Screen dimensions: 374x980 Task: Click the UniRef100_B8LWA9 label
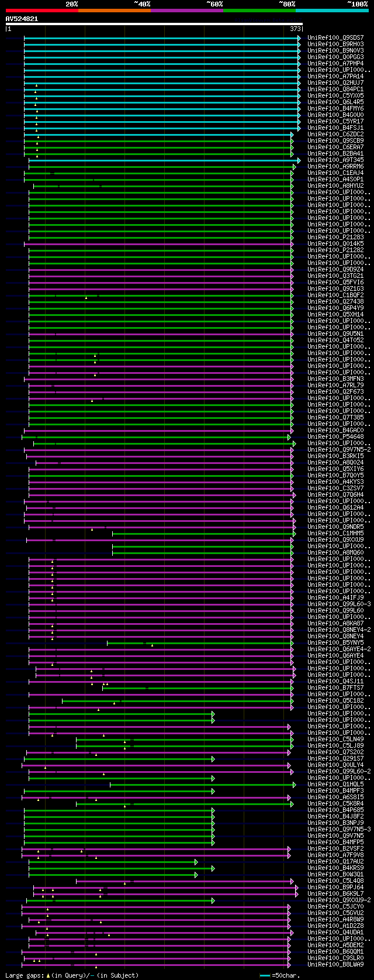(335, 965)
